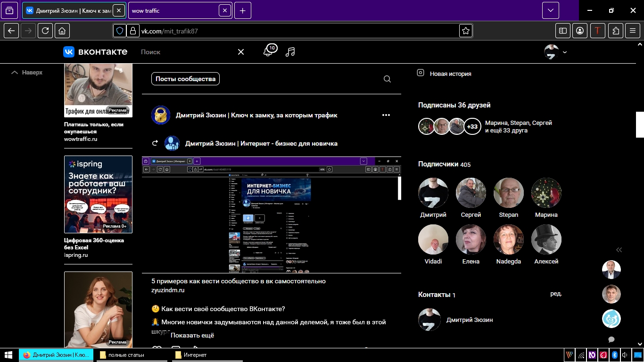Open contact Дмитрий Зюзин entry
The image size is (644, 362).
pyautogui.click(x=455, y=320)
